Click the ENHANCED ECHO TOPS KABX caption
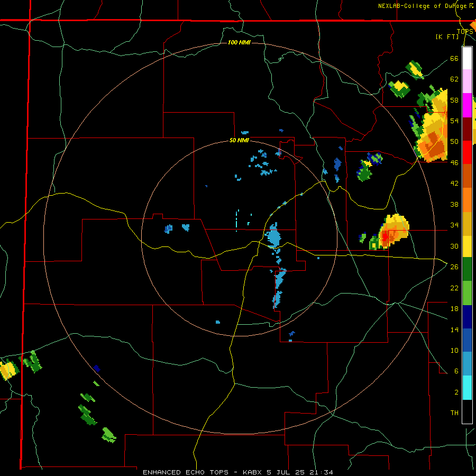Screen dimensions: 476x476 pos(238,472)
